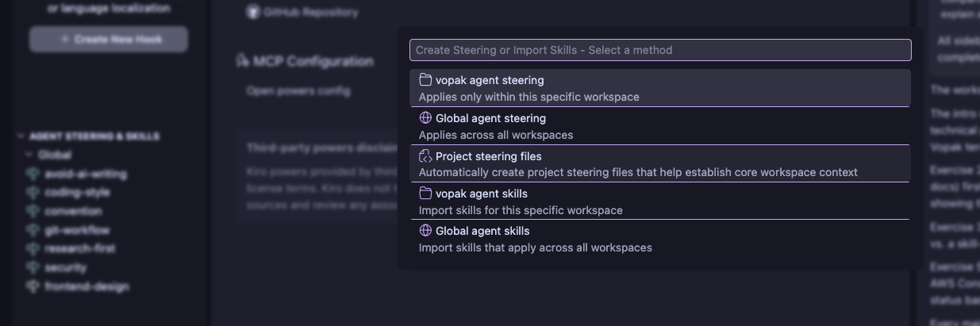Click icon next to 'avoid-ai-writing'

pos(33,174)
